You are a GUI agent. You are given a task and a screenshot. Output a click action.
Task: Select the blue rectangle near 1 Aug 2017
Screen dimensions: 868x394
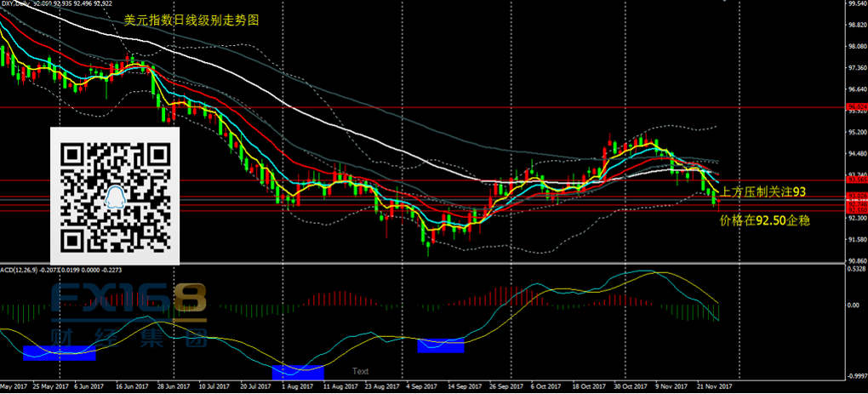coord(298,371)
